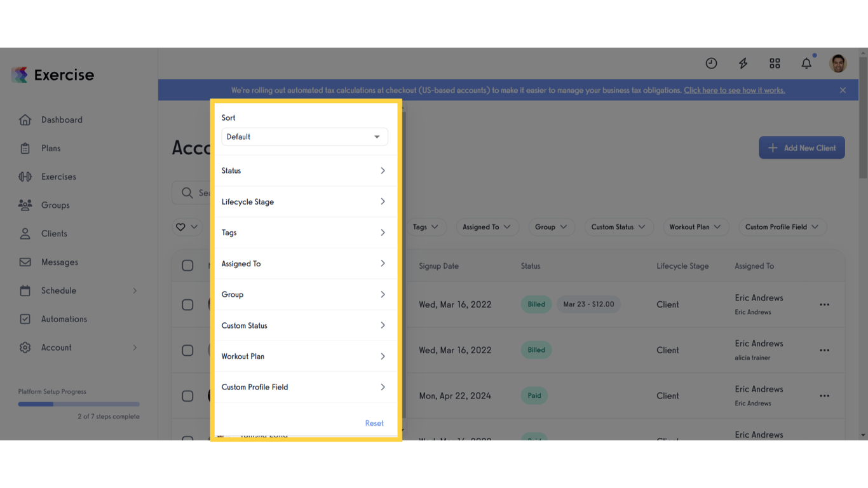The image size is (868, 488).
Task: Open the Account menu item
Action: 57,347
